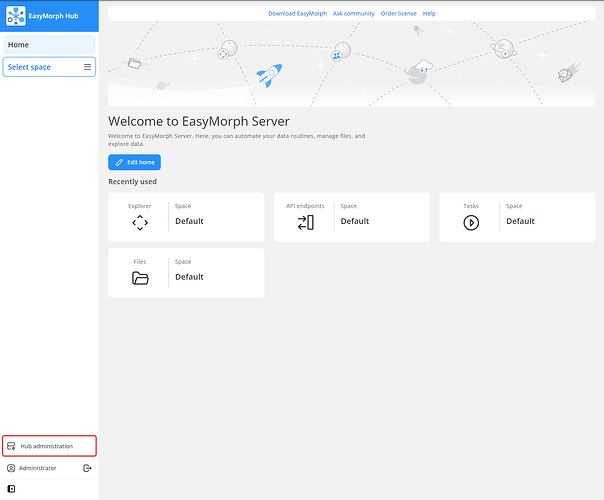The image size is (604, 500).
Task: Select Default space on API endpoints card
Action: tap(355, 221)
